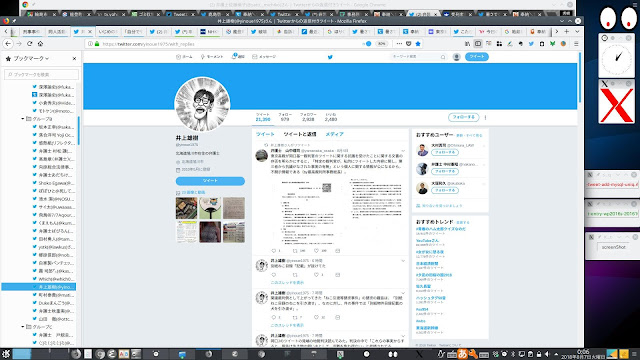Open the library icon in Firefox toolbar

click(x=467, y=44)
